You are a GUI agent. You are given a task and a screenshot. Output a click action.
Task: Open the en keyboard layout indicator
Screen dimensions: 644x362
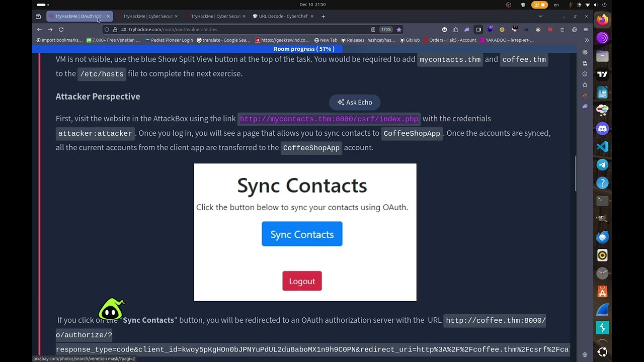[x=556, y=5]
